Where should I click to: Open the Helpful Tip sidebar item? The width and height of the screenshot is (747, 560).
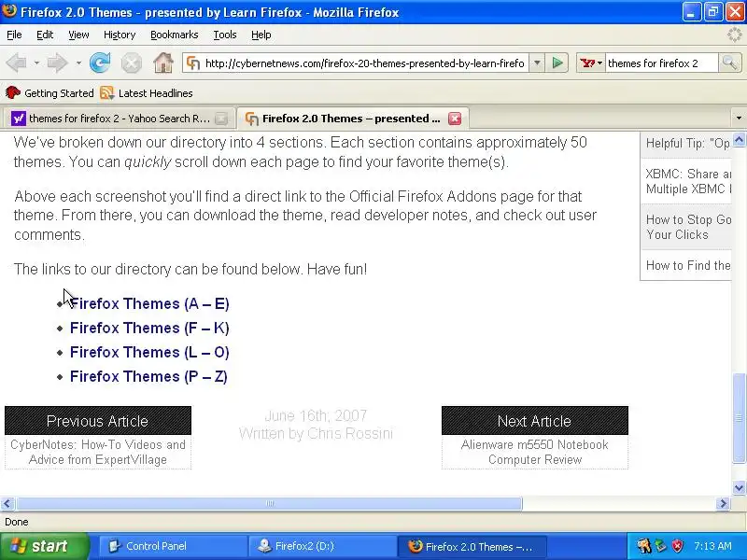click(686, 144)
